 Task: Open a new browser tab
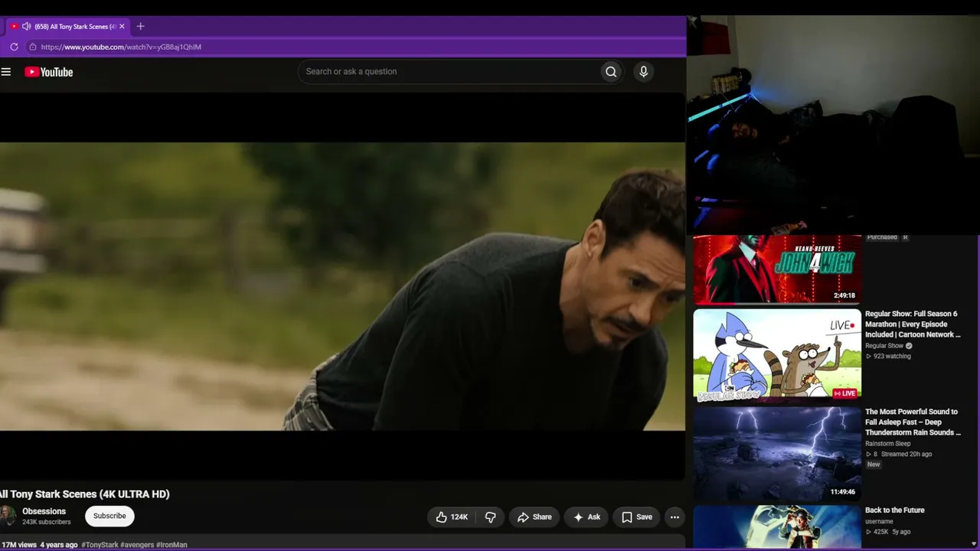pos(140,26)
